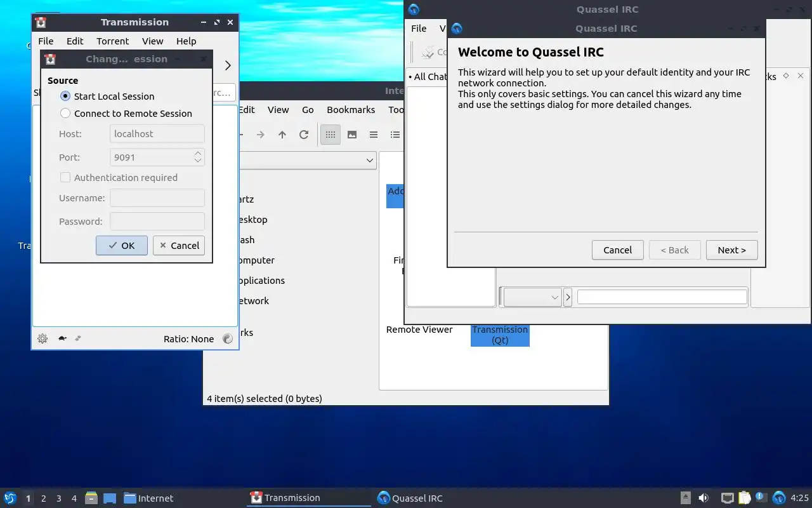Viewport: 812px width, 508px height.
Task: Click the Ratio: None status text
Action: [188, 339]
